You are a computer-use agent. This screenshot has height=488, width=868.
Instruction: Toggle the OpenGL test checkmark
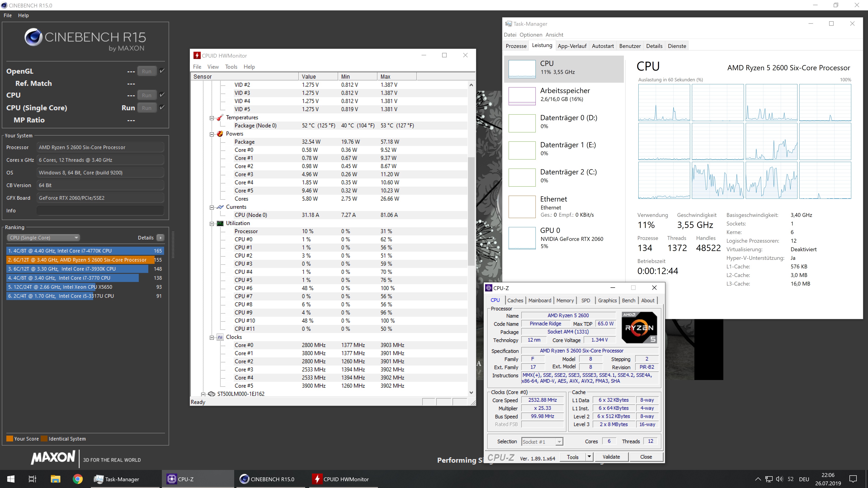pyautogui.click(x=162, y=71)
